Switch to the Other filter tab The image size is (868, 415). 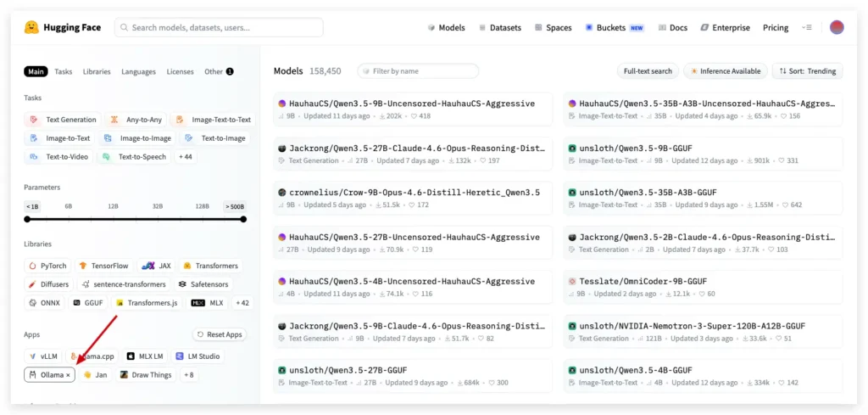click(219, 71)
